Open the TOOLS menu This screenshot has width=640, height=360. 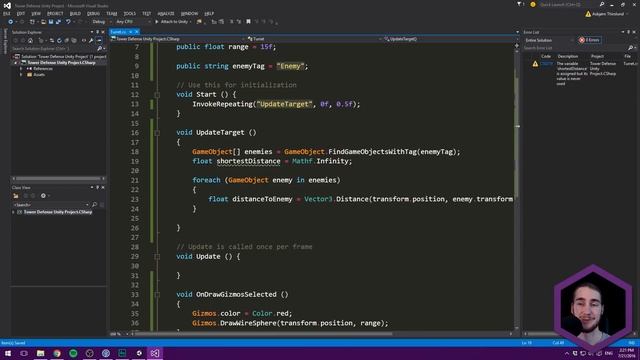pos(130,13)
